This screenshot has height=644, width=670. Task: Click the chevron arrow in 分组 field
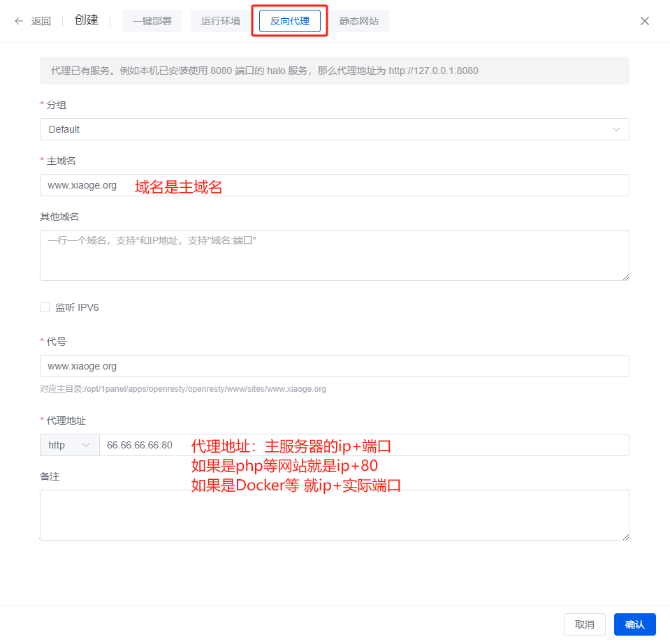point(616,129)
